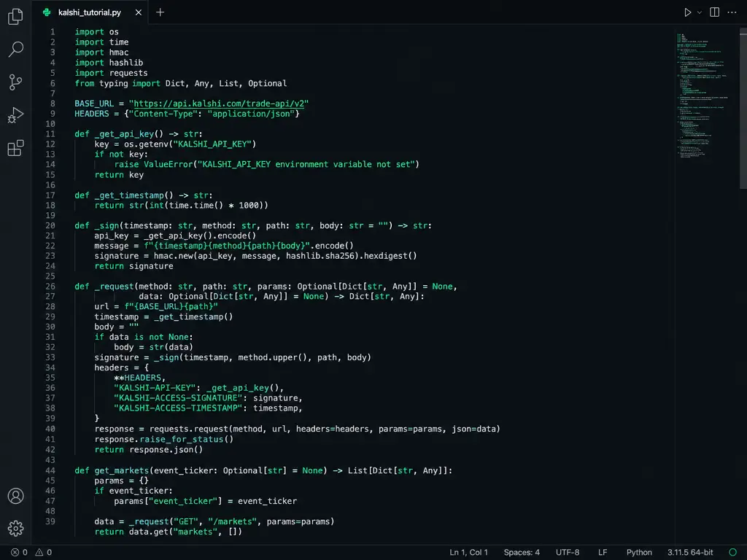Click 'response.json()' on line 42
The height and width of the screenshot is (560, 747).
click(166, 449)
